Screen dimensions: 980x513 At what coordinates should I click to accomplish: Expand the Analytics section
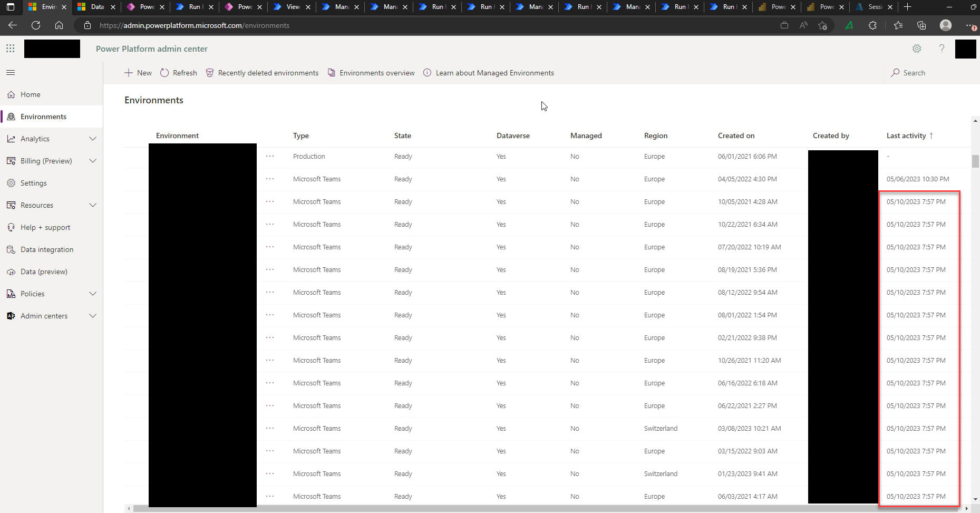pos(93,139)
